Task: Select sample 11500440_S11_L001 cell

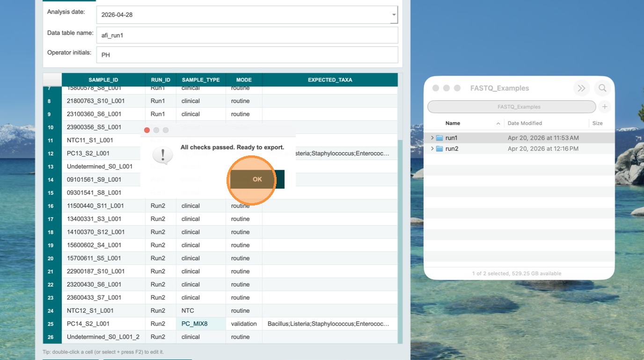Action: pos(103,206)
